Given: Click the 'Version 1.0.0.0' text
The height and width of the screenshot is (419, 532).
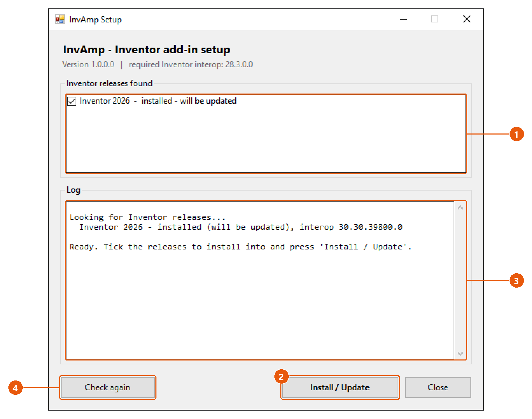Looking at the screenshot, I should tap(88, 64).
